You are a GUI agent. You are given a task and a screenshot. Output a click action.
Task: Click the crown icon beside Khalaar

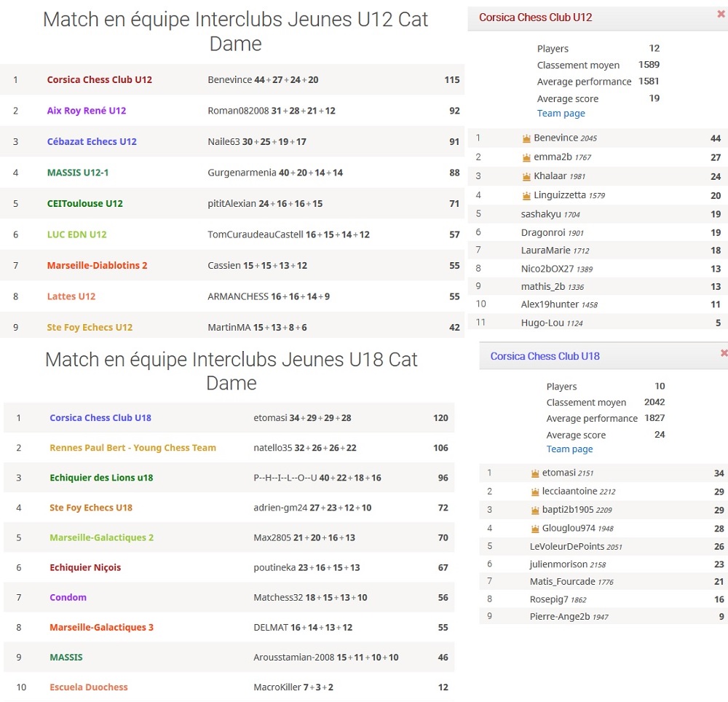(x=526, y=176)
